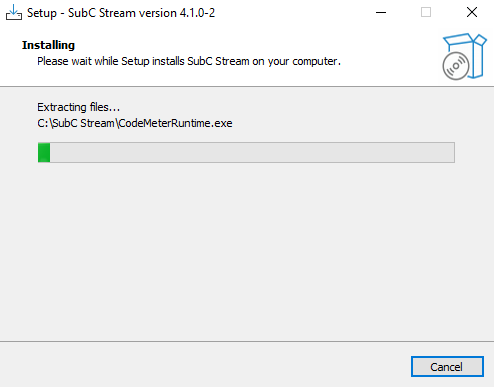Screen dimensions: 494x387
Task: Click the gray disc in installer graphic
Action: coord(456,66)
